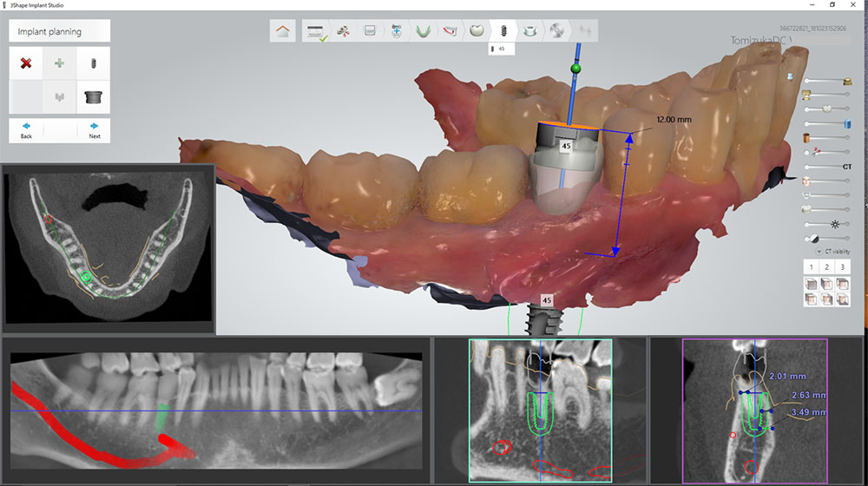Select implant 45 tab under the toolbar
This screenshot has height=486, width=868.
click(x=502, y=49)
